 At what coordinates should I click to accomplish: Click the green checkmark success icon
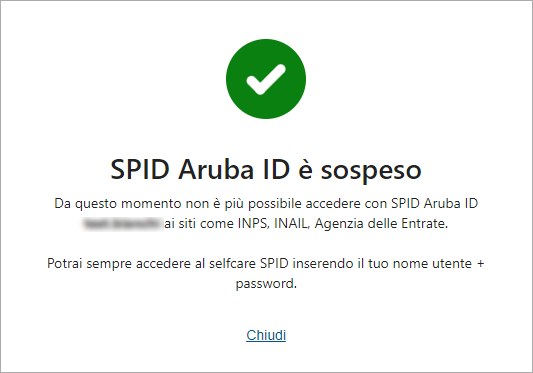tap(266, 79)
